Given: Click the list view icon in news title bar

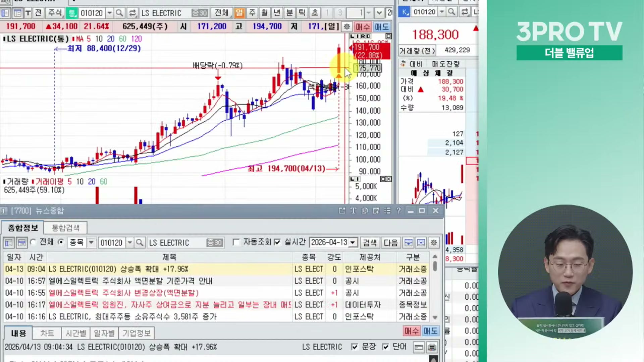Looking at the screenshot, I should (387, 210).
